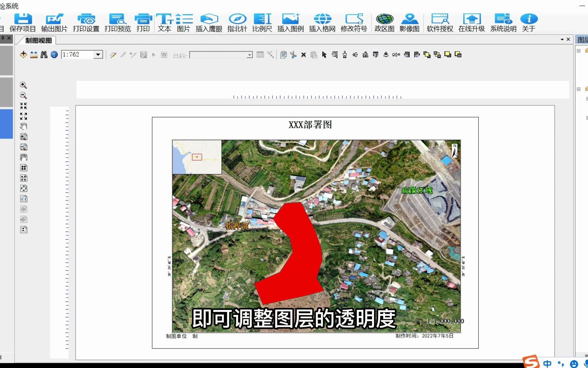Screen dimensions: 588x368
Task: Click the 1:1,000,000 scale text
Action: click(x=445, y=321)
